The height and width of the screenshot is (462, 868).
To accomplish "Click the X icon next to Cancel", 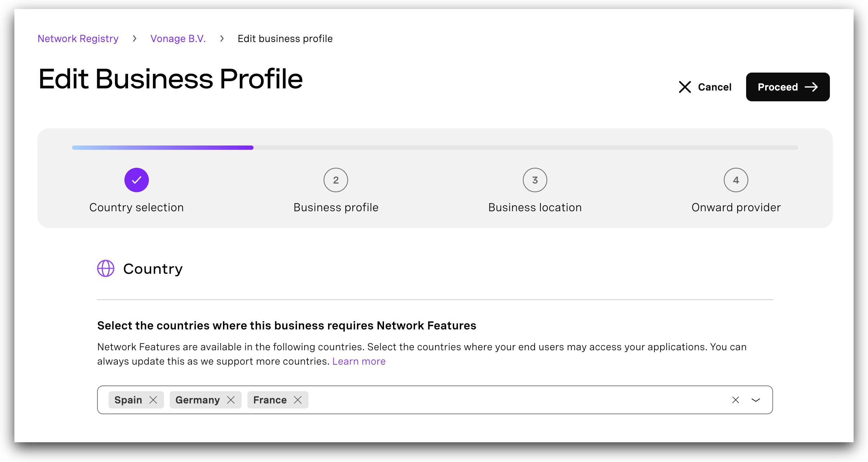I will coord(684,87).
